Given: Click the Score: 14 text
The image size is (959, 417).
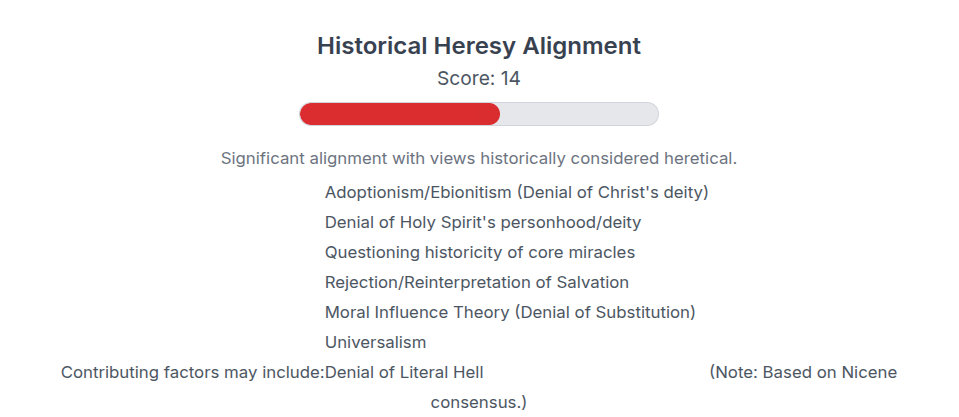Looking at the screenshot, I should pos(479,78).
